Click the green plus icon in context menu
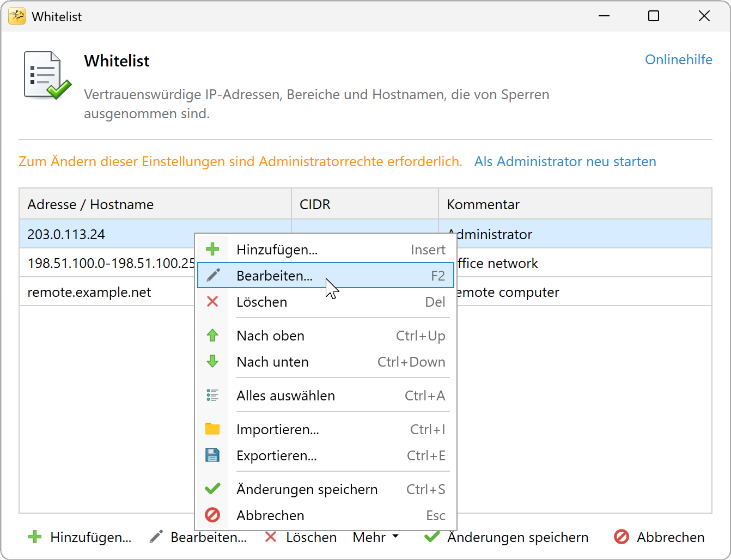Viewport: 731px width, 560px height. (x=212, y=249)
